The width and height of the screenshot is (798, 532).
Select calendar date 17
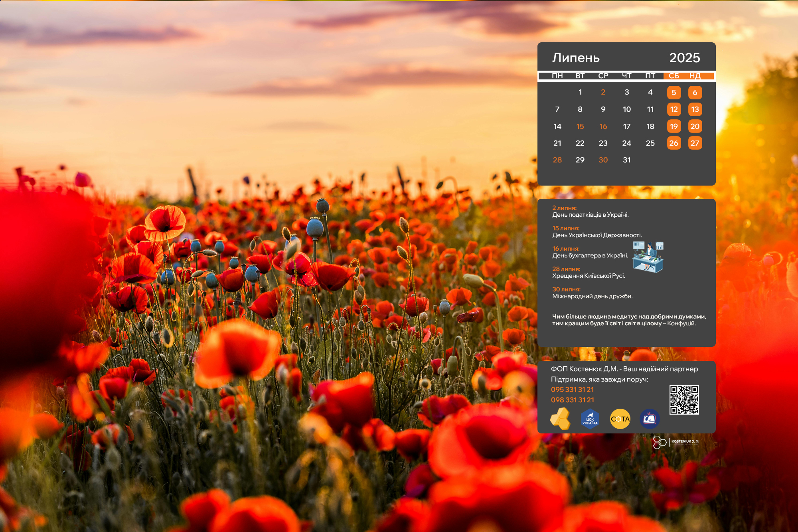(627, 127)
